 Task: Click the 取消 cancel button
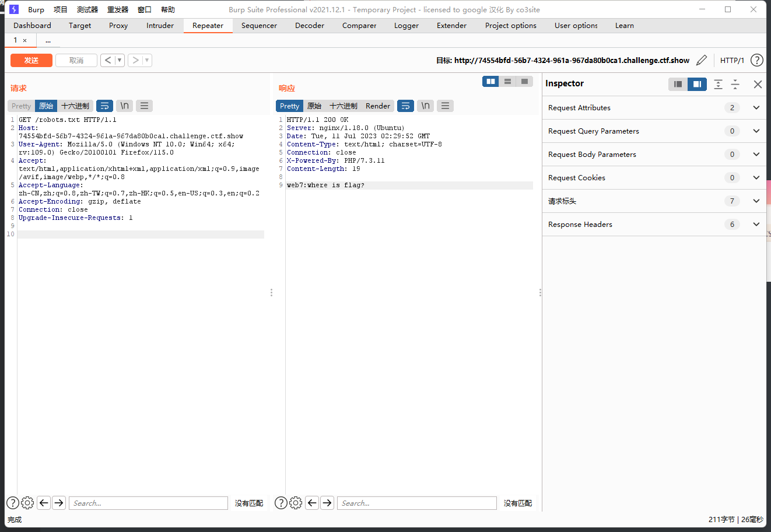(x=76, y=60)
